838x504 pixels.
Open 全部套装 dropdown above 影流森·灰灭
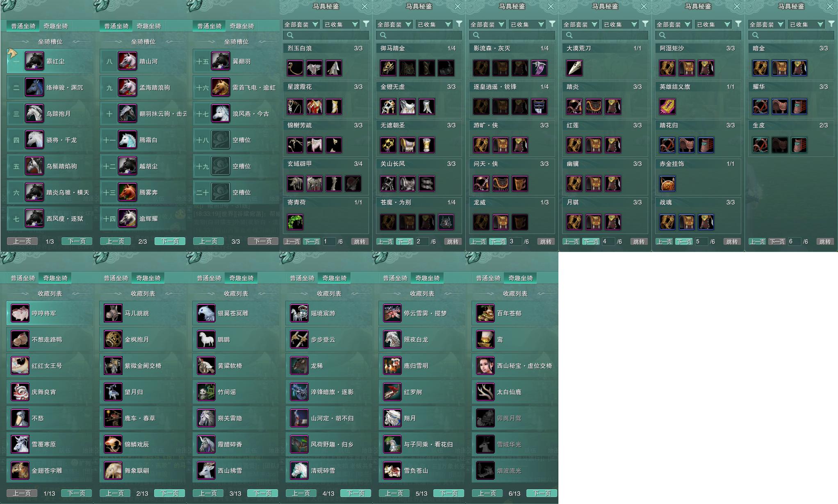click(487, 25)
